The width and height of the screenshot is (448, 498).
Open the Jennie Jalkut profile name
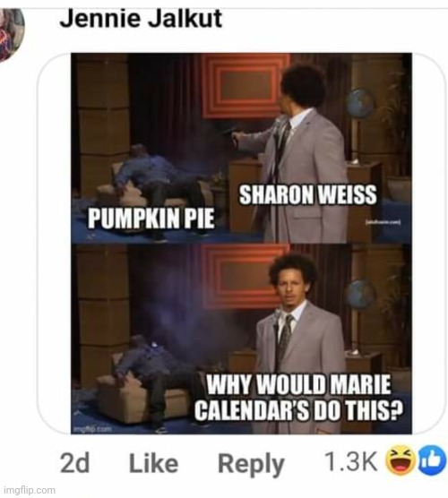pos(141,19)
